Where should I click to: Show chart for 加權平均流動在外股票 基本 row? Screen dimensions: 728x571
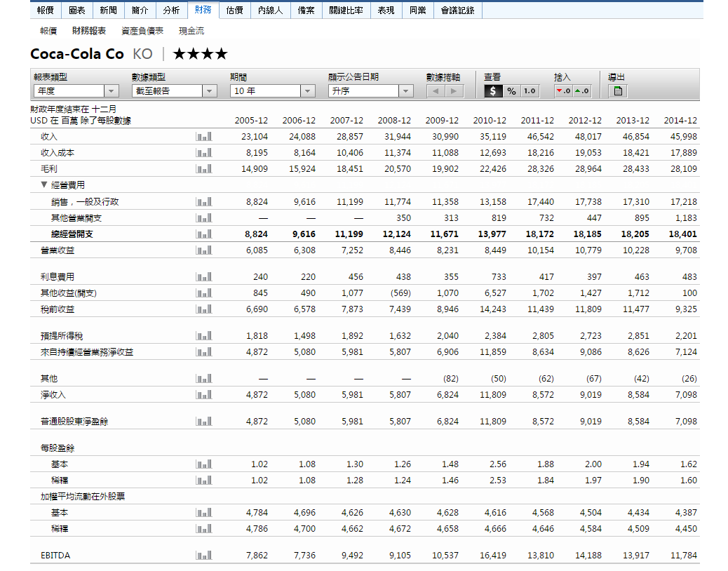pyautogui.click(x=204, y=513)
